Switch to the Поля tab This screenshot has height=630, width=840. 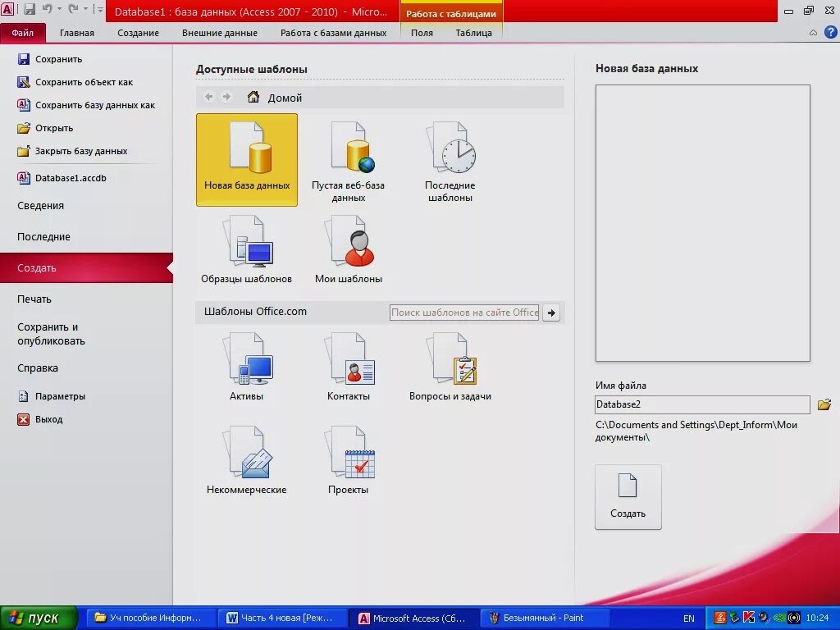click(422, 33)
